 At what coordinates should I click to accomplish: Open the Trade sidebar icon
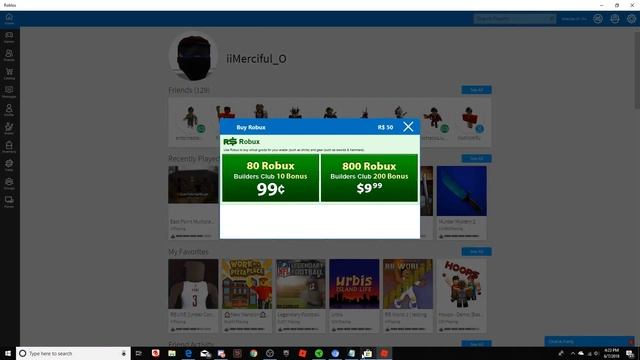click(9, 165)
